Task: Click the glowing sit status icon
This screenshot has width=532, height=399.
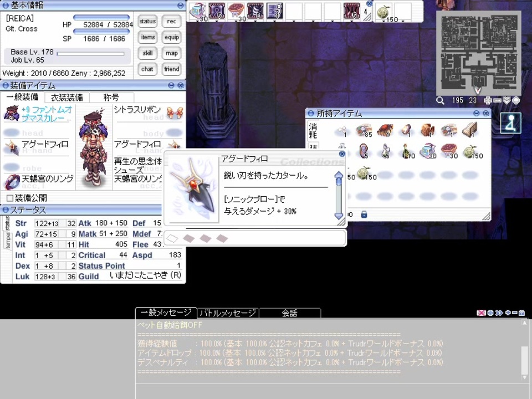Action: (x=510, y=123)
